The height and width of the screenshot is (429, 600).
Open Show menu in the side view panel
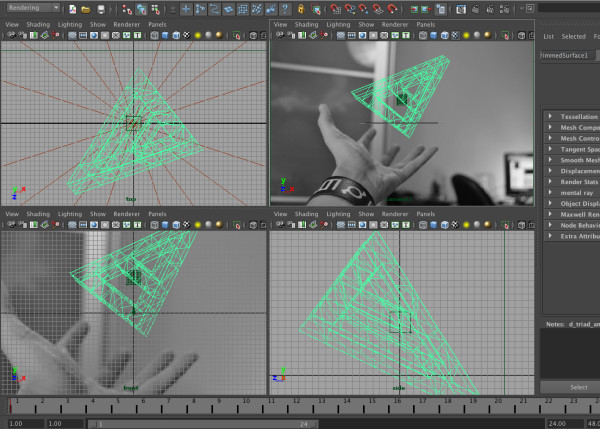click(x=366, y=214)
